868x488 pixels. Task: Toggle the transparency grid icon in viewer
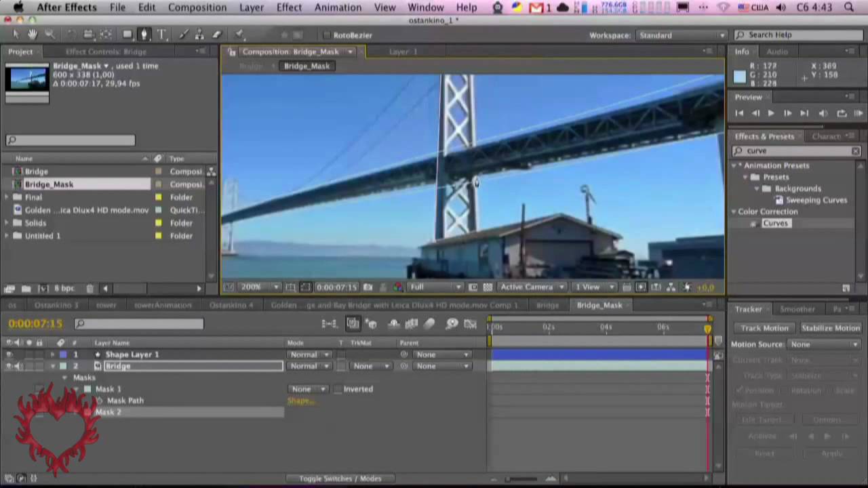[x=488, y=287]
